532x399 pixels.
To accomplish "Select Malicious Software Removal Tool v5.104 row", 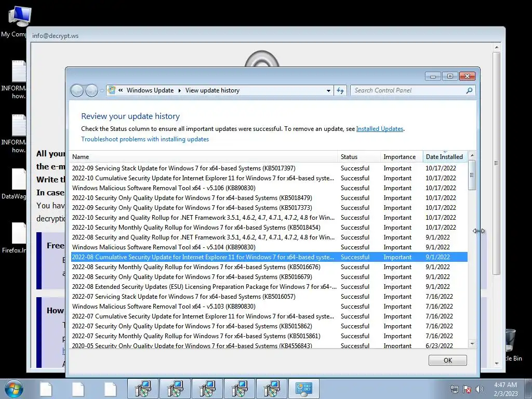I will click(x=269, y=247).
